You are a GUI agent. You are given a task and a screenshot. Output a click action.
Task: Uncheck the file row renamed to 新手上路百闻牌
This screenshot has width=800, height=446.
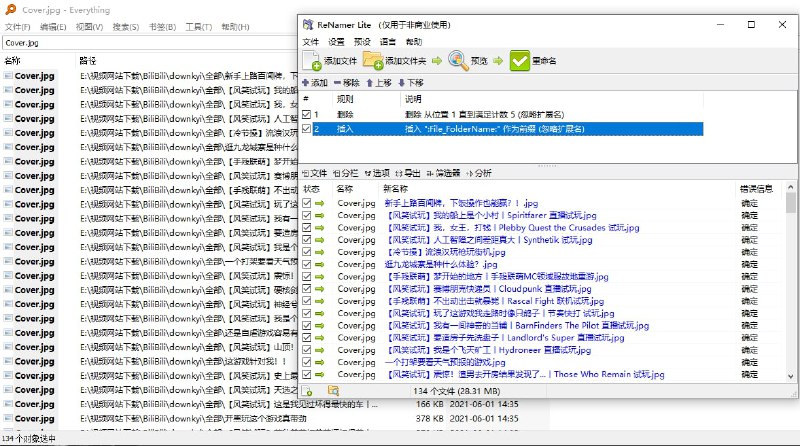pyautogui.click(x=306, y=203)
